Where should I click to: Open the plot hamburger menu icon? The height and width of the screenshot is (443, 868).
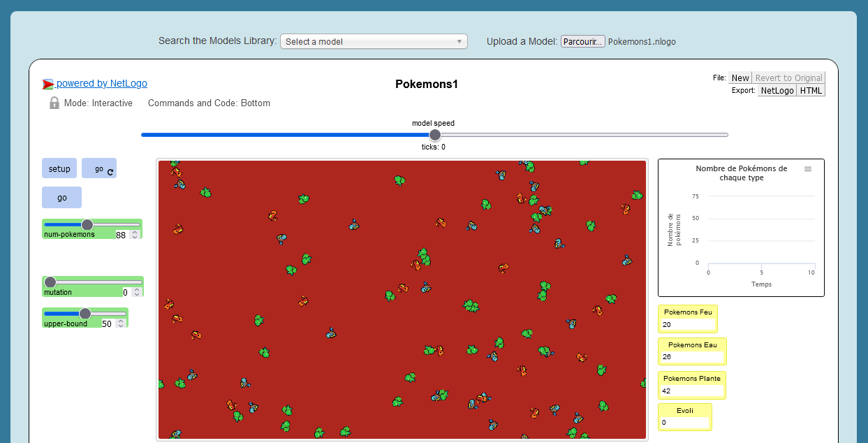click(808, 168)
